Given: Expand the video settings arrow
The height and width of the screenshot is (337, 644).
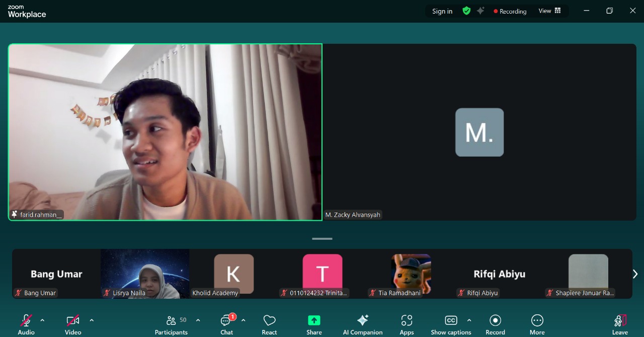Looking at the screenshot, I should click(92, 320).
